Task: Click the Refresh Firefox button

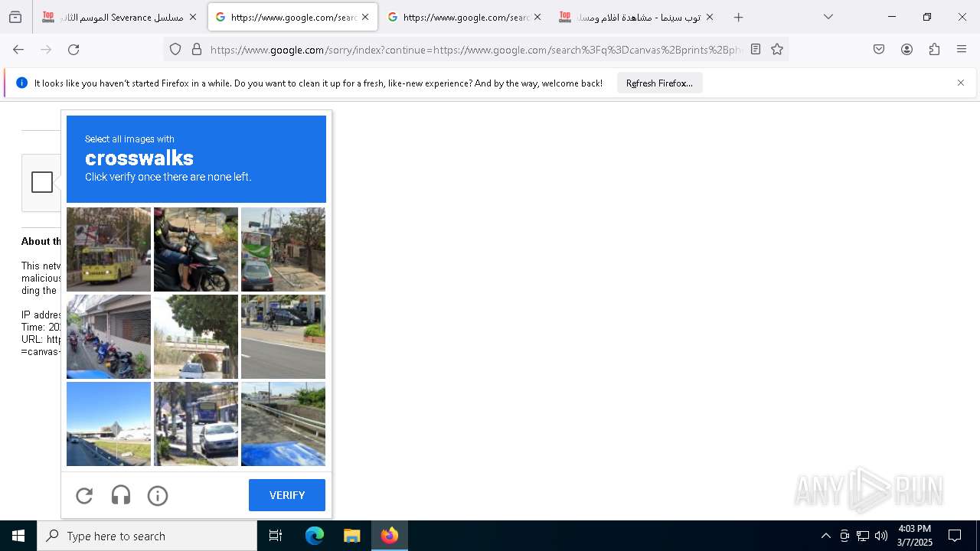Action: click(659, 83)
